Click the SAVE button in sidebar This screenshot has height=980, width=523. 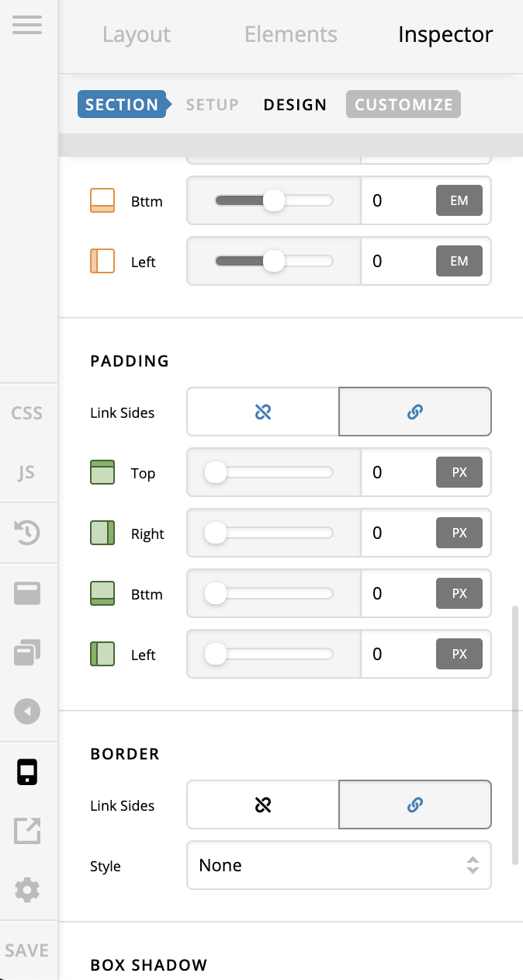27,950
